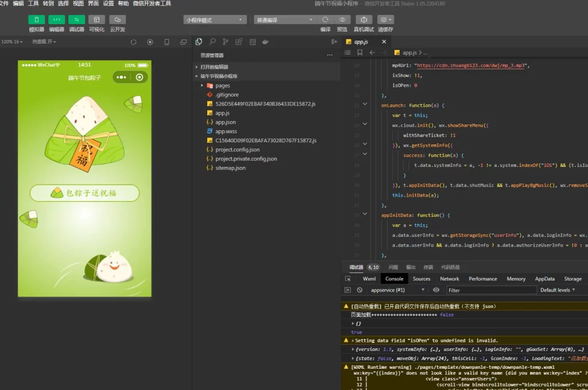Open the 云开发 cloud development icon
588x390 pixels.
[117, 19]
